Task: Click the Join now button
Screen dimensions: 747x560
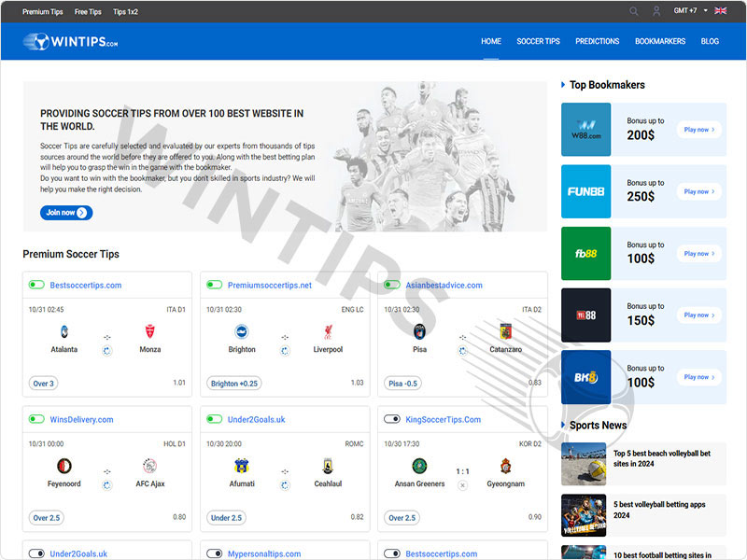Action: coord(65,212)
